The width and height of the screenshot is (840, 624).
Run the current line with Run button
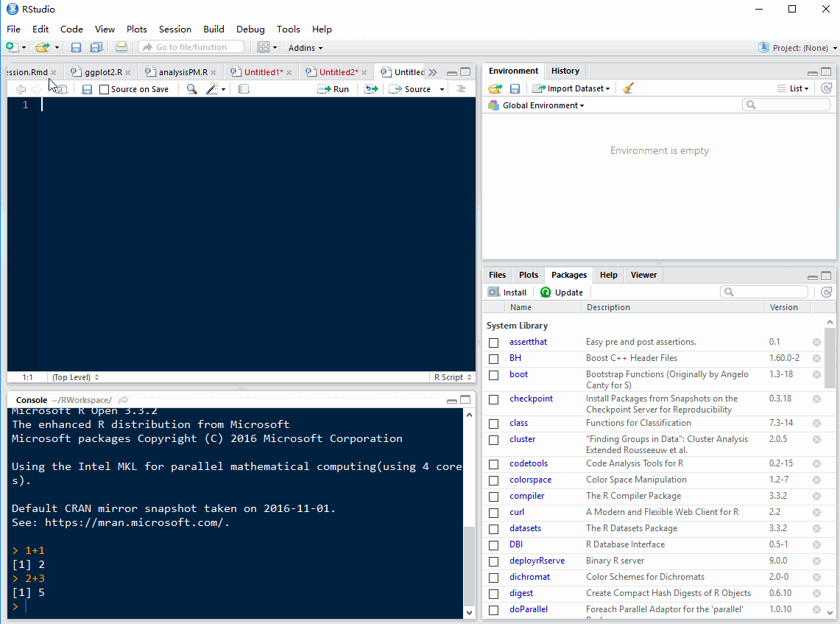333,89
